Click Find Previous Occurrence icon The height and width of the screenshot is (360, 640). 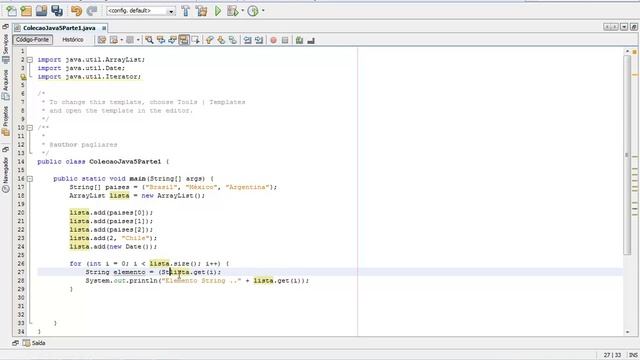tap(161, 40)
